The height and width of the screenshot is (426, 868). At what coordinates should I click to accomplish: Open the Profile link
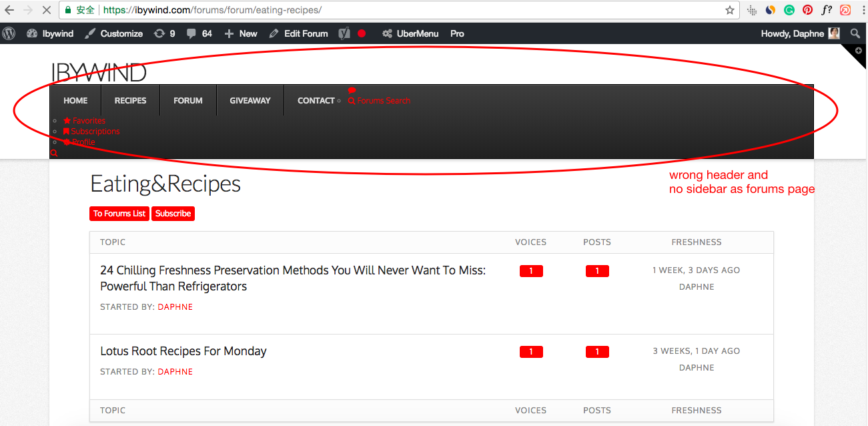coord(79,142)
